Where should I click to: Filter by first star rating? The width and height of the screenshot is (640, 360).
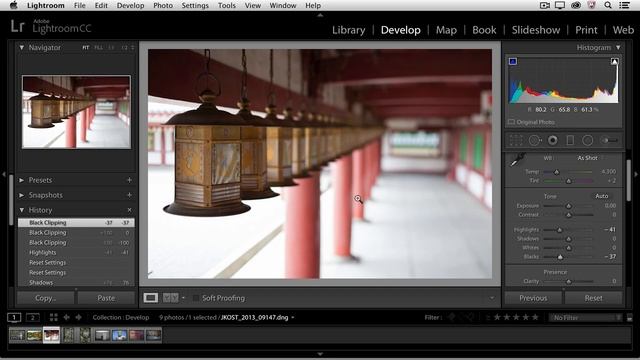497,317
